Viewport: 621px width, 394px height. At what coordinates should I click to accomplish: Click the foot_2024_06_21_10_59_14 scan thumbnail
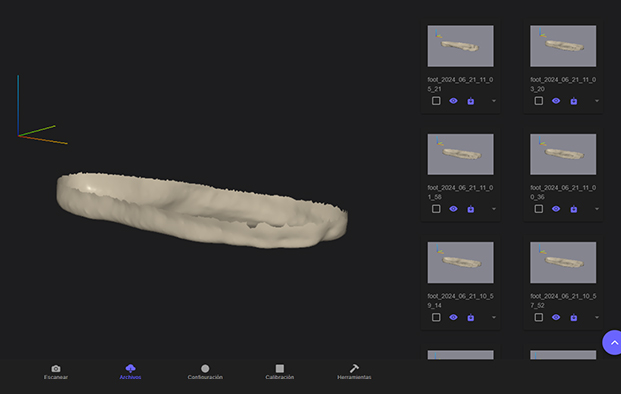click(460, 263)
